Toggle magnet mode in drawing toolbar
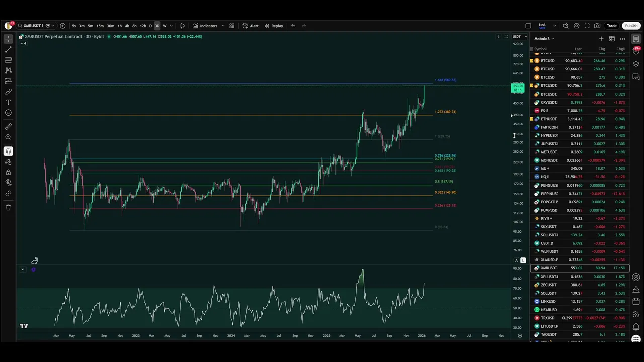 (x=8, y=151)
